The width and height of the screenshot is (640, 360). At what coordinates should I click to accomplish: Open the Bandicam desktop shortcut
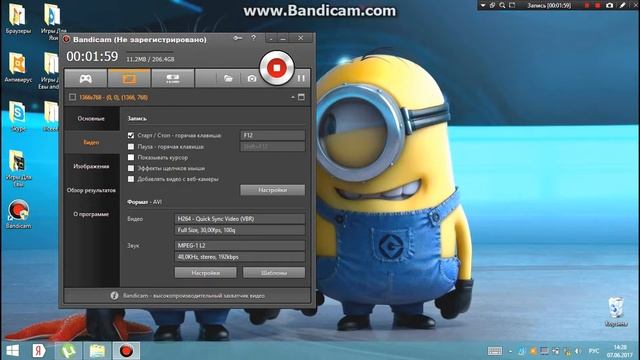click(18, 214)
